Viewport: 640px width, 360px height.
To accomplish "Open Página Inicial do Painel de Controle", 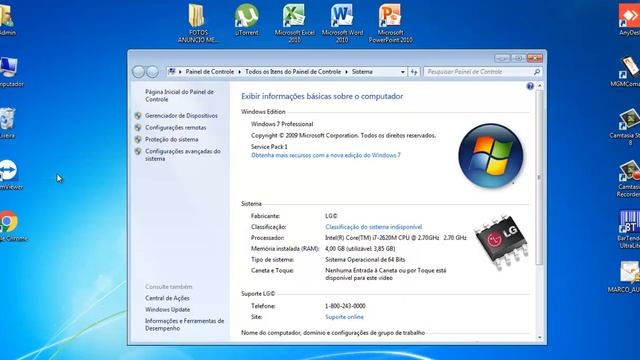I will click(179, 96).
